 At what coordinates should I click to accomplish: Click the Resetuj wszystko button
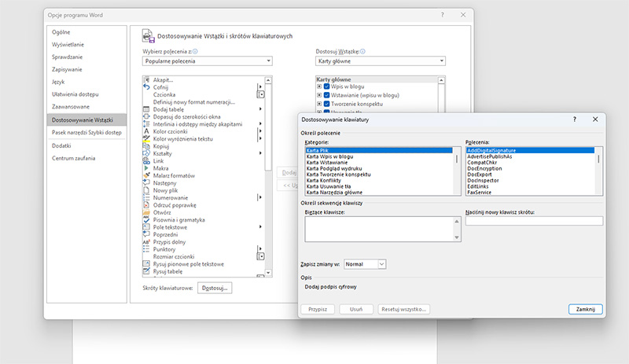[x=403, y=310]
